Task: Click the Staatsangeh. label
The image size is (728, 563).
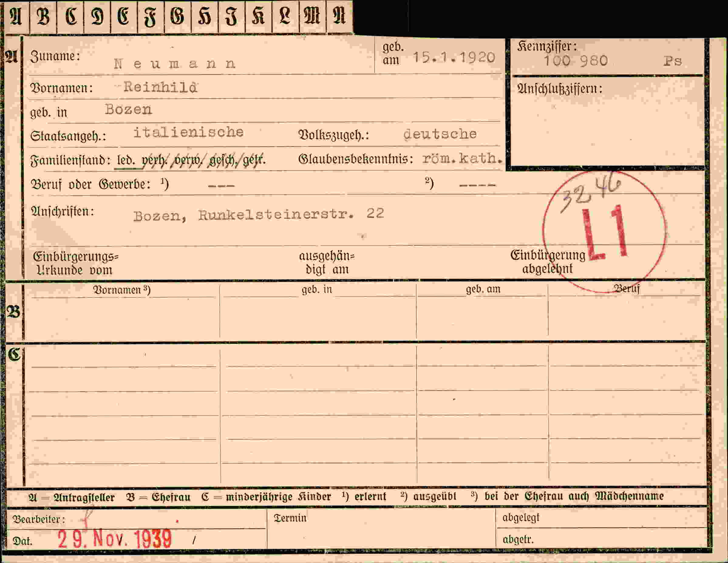Action: coord(68,136)
